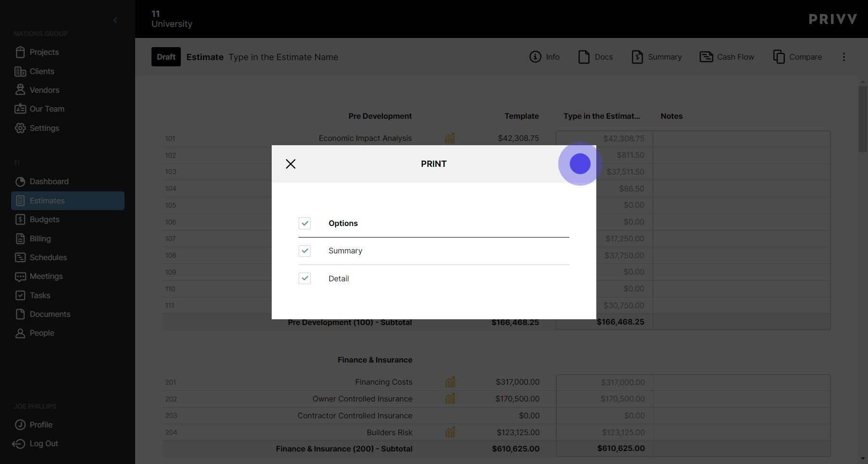Screen dimensions: 868x464
Task: Click chart icon for Owner Controlled Insurance
Action: (450, 399)
